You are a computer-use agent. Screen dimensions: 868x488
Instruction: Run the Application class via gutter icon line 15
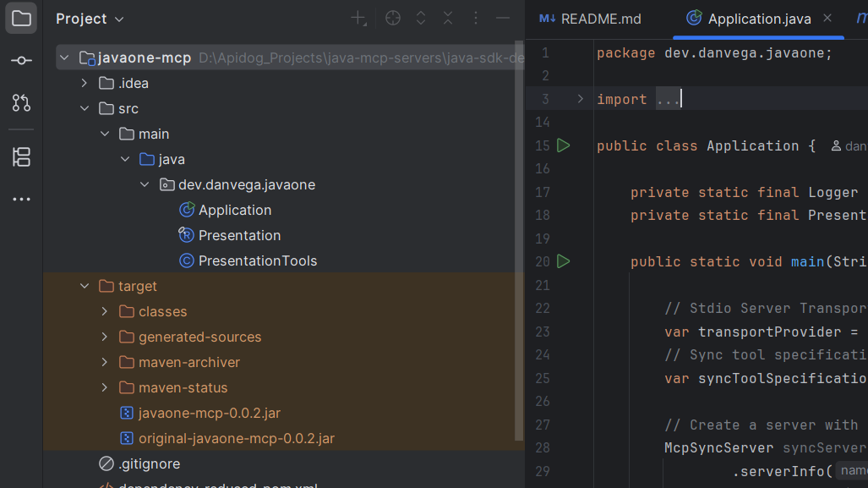tap(564, 145)
